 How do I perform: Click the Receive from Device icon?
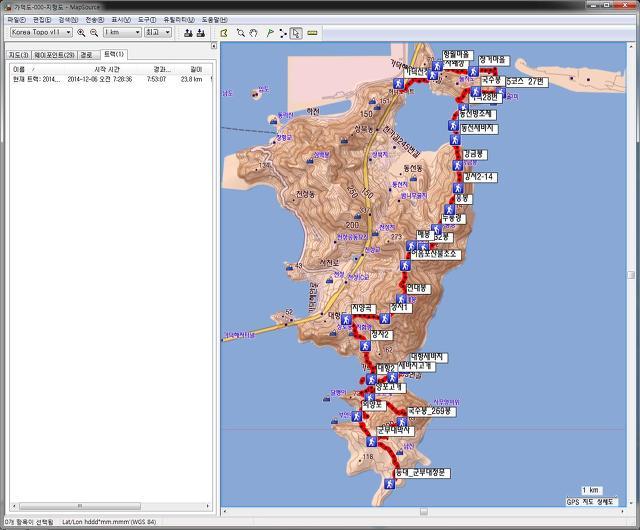[x=201, y=33]
